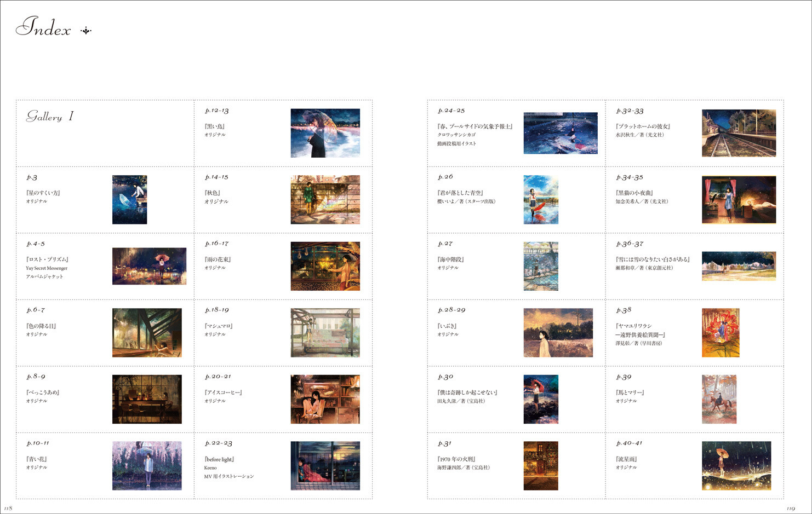The height and width of the screenshot is (514, 812).
Task: Select the 『星のすくい方』 artwork thumbnail
Action: tap(129, 200)
